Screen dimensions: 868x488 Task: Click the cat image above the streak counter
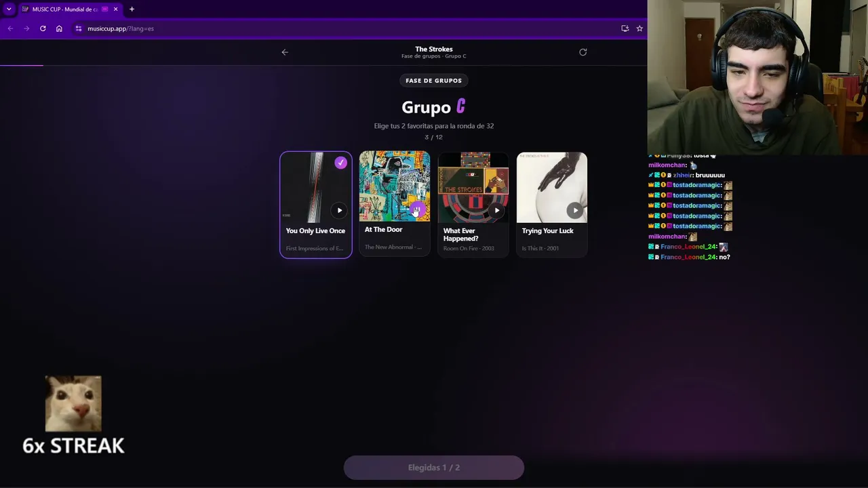pos(73,404)
